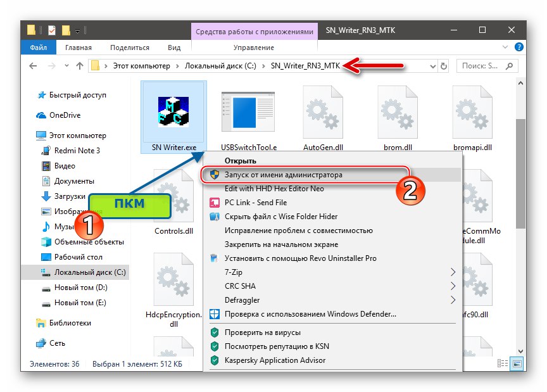Select the USBSwitchTool.exe file icon
Viewport: 547px width, 392px height.
(x=248, y=111)
